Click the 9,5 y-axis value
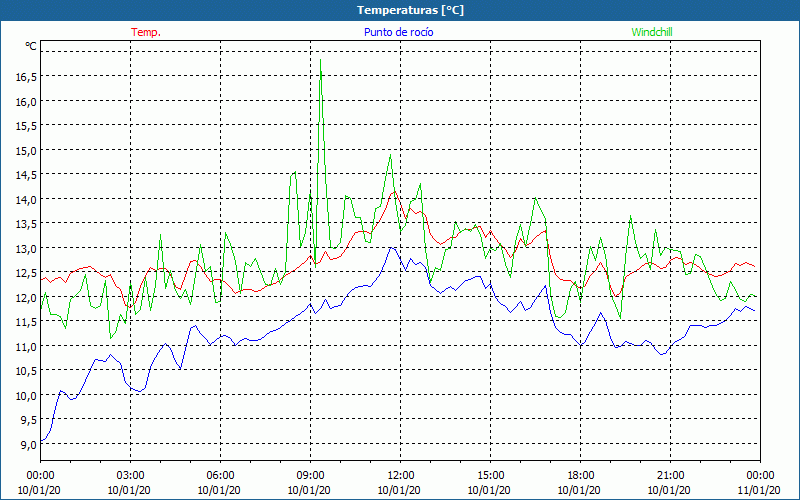This screenshot has width=800, height=500. click(x=29, y=419)
